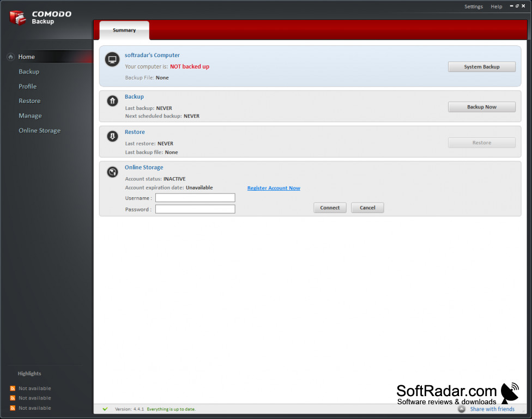Open the Help menu
Image resolution: width=532 pixels, height=419 pixels.
[497, 7]
